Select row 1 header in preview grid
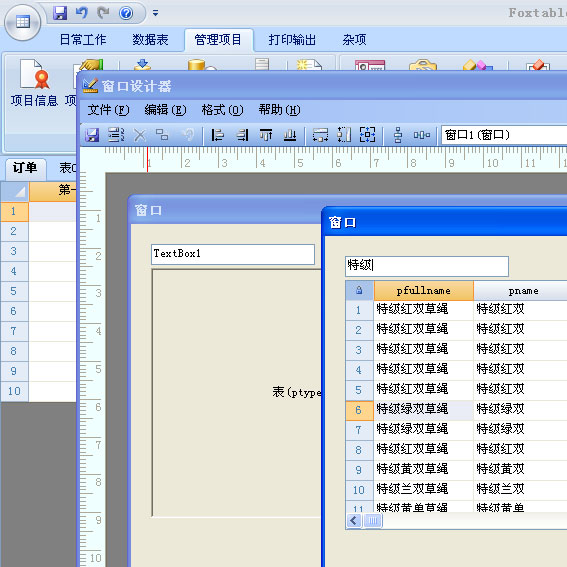Image resolution: width=567 pixels, height=567 pixels. click(x=359, y=310)
